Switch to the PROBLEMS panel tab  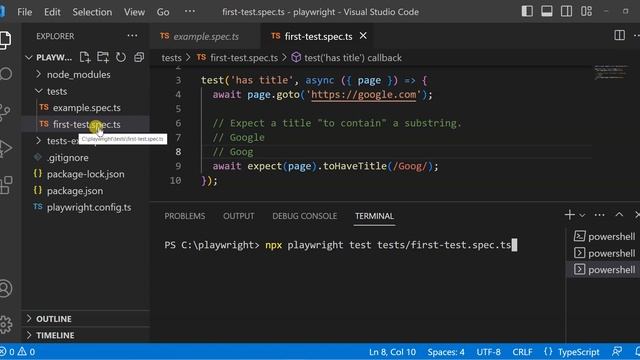point(185,216)
